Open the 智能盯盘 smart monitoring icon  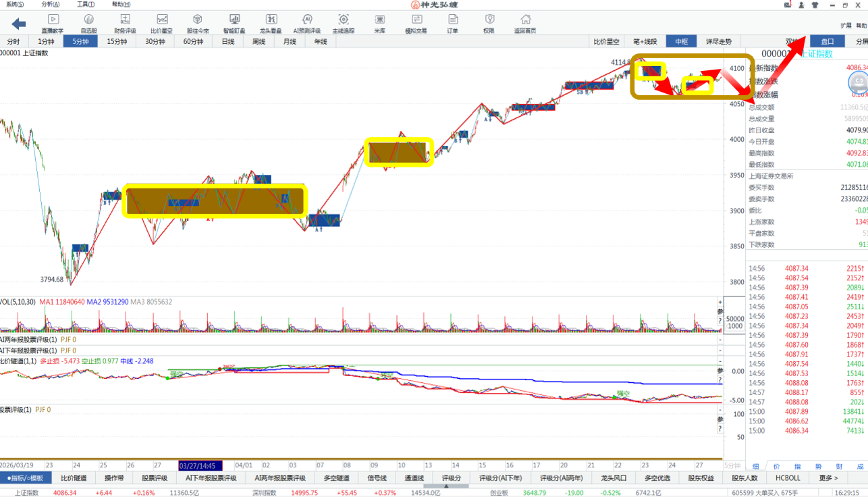[x=234, y=24]
